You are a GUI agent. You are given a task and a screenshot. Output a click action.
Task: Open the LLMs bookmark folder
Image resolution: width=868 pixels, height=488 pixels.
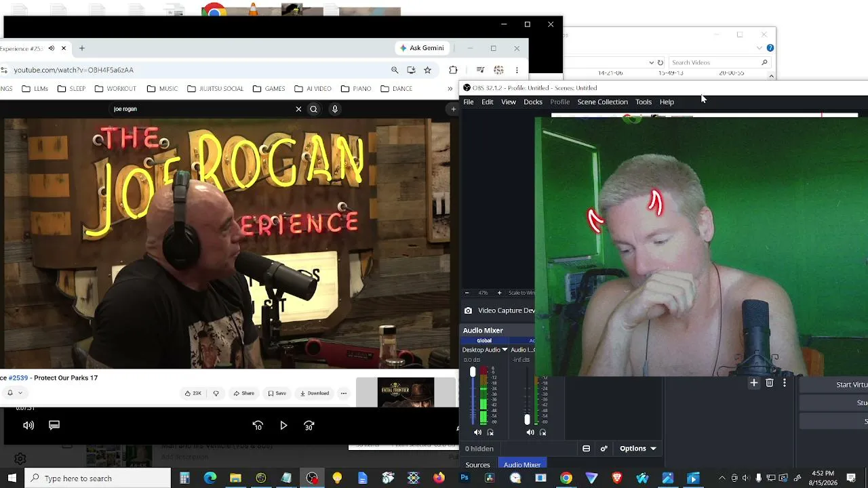(x=35, y=89)
